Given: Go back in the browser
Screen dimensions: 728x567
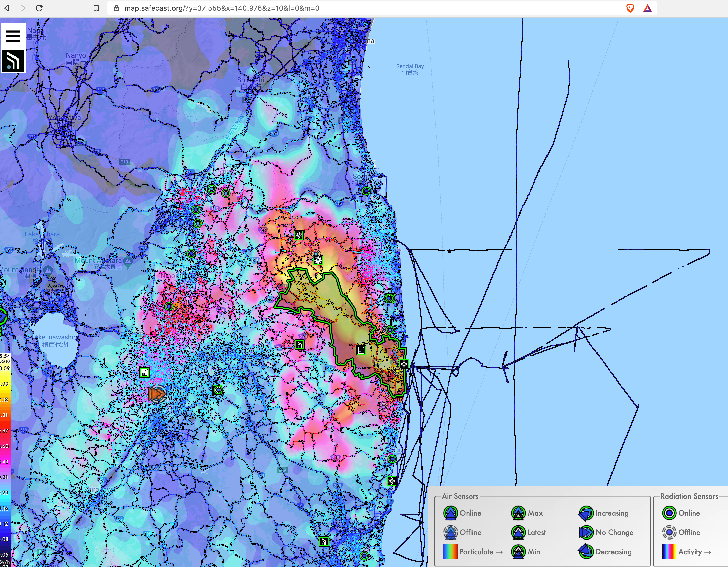Looking at the screenshot, I should [7, 8].
